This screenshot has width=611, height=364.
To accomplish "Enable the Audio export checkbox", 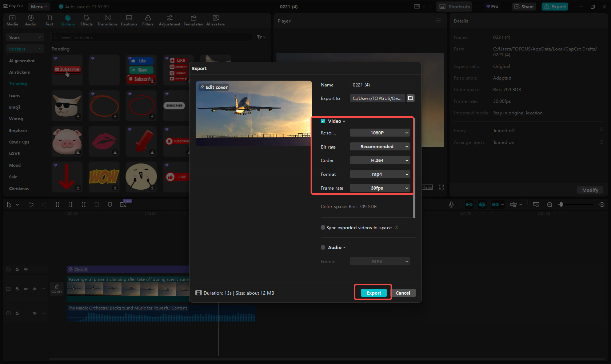I will click(323, 247).
